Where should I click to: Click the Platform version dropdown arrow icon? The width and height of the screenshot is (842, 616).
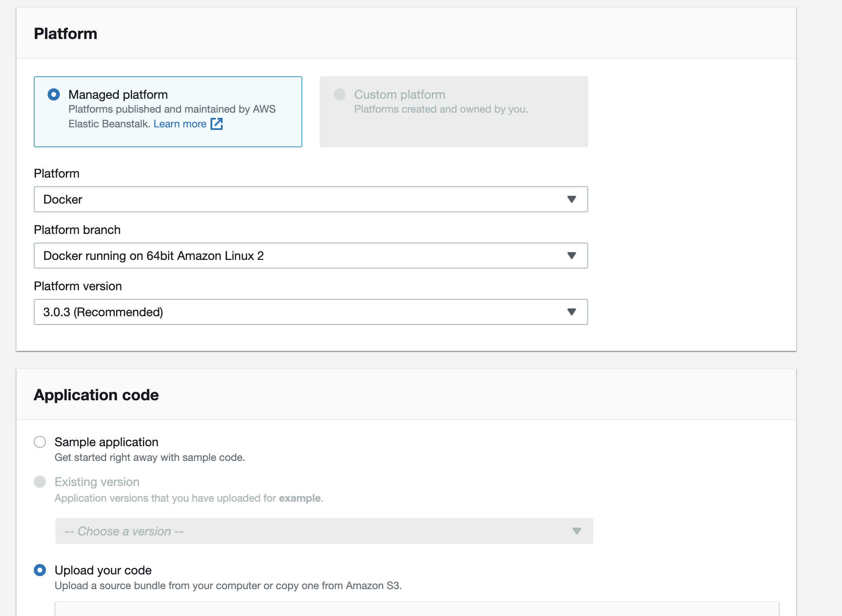pyautogui.click(x=571, y=312)
